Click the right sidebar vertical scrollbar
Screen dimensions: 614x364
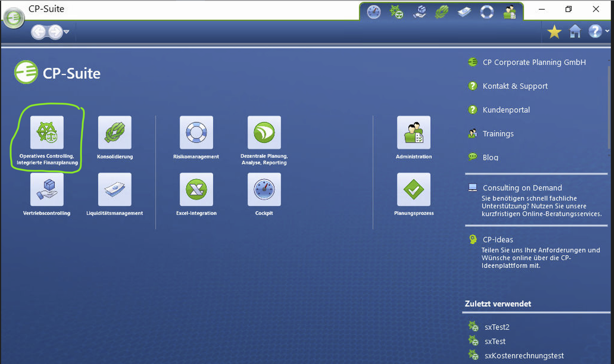click(609, 108)
